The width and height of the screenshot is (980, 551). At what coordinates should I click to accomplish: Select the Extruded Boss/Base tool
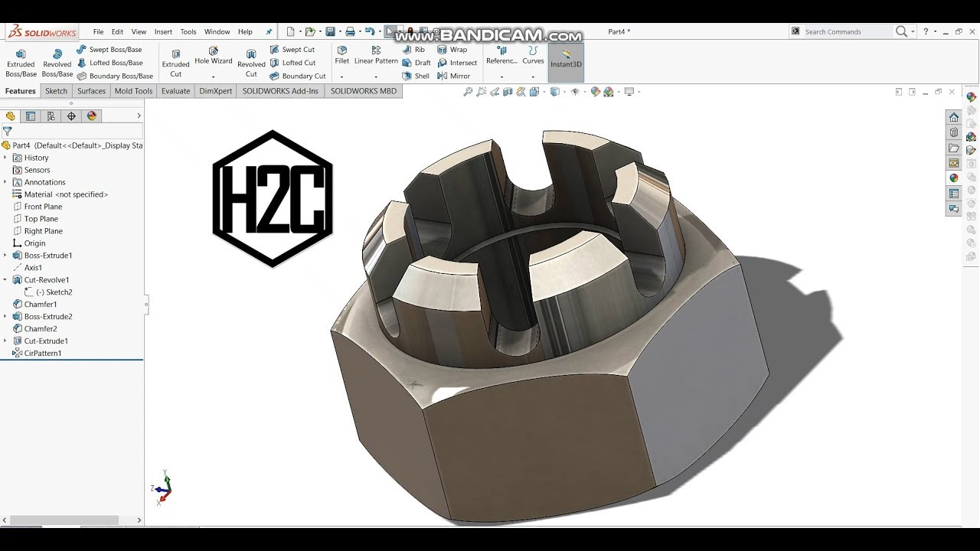click(x=21, y=63)
